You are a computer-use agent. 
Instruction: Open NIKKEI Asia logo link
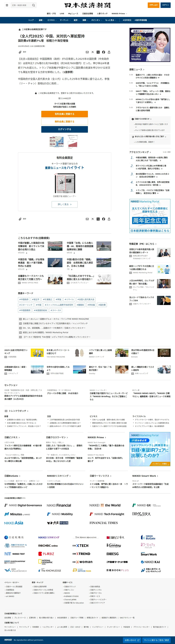pyautogui.click(x=14, y=523)
